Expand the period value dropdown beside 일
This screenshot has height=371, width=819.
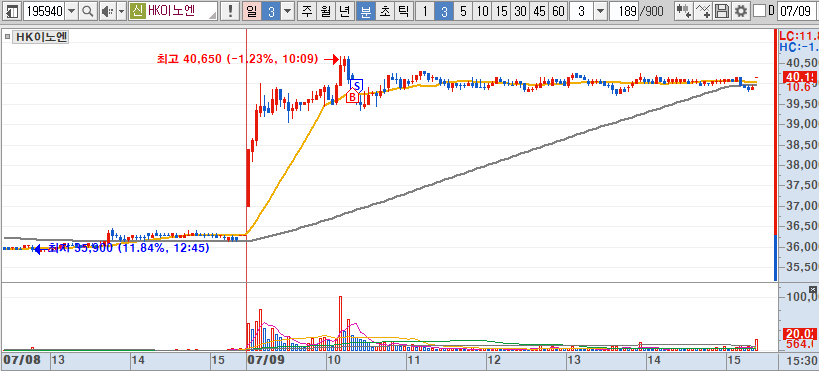[288, 11]
